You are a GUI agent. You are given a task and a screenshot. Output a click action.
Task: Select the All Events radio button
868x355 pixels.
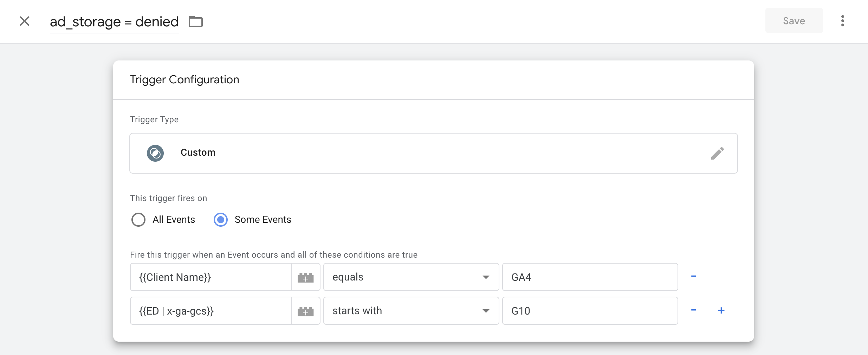click(138, 220)
